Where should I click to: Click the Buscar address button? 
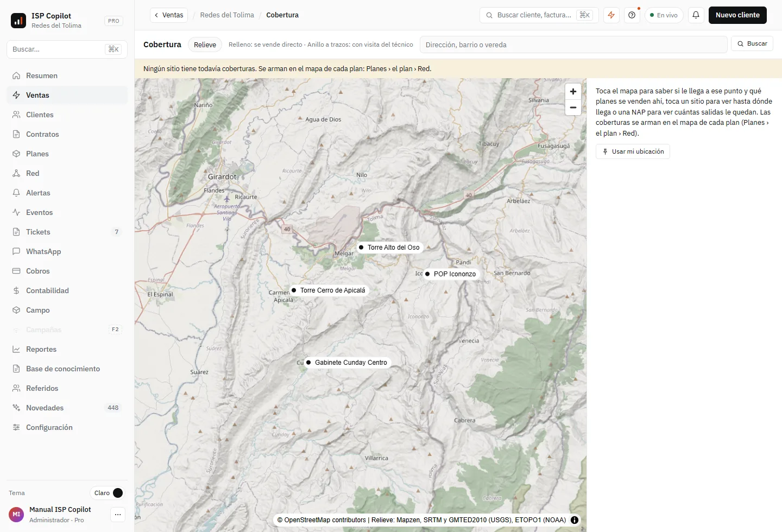click(752, 43)
